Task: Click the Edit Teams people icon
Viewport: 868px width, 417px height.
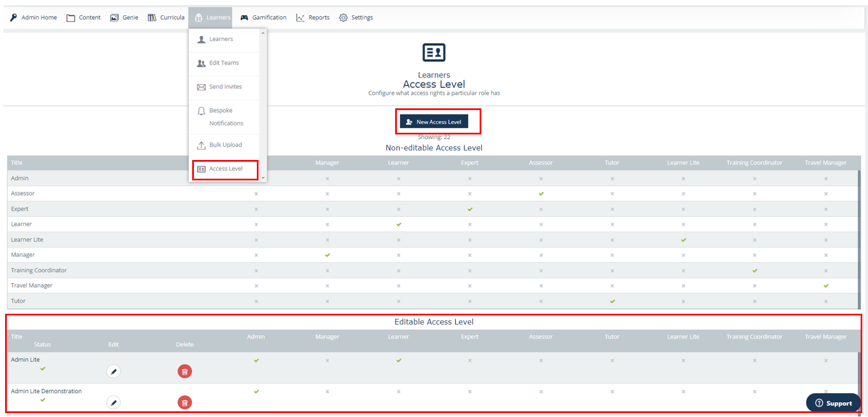Action: [x=201, y=63]
